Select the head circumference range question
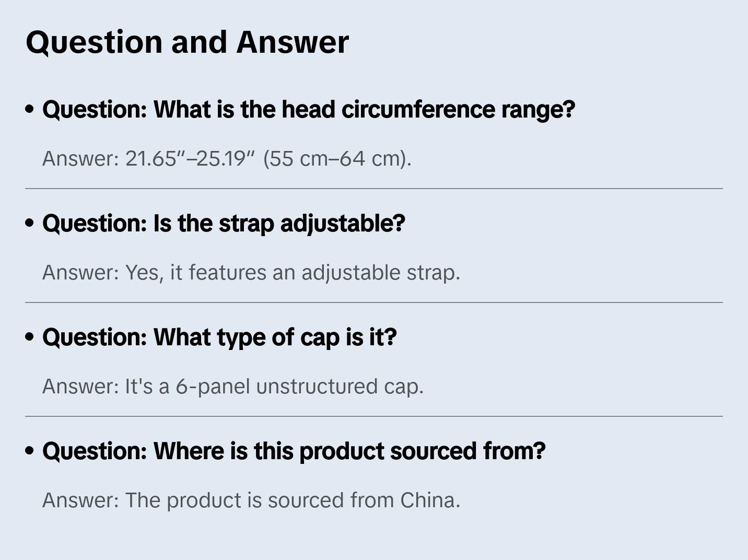 pyautogui.click(x=308, y=110)
